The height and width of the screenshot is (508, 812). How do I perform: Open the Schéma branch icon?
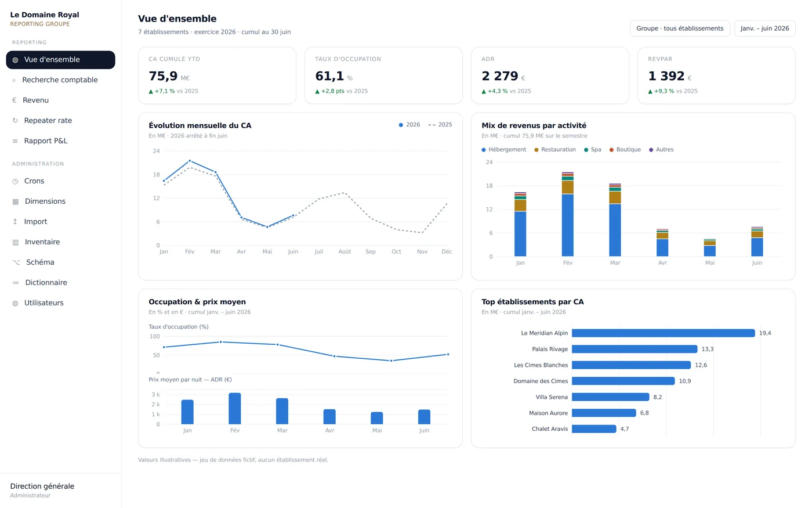[x=16, y=262]
